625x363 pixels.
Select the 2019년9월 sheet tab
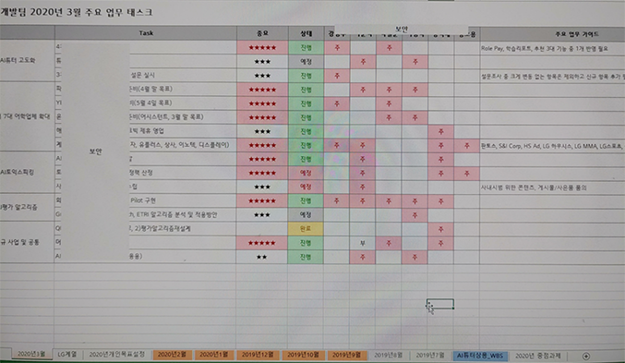[x=346, y=355]
